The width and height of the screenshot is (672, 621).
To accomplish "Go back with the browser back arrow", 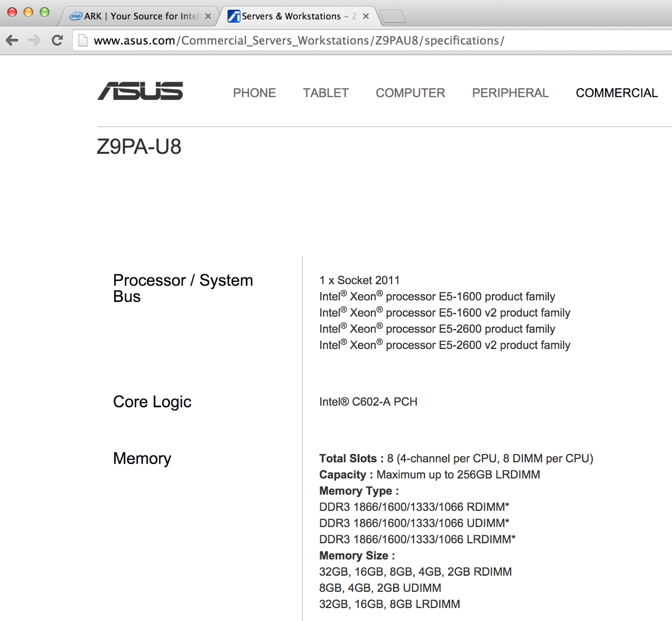I will (12, 40).
